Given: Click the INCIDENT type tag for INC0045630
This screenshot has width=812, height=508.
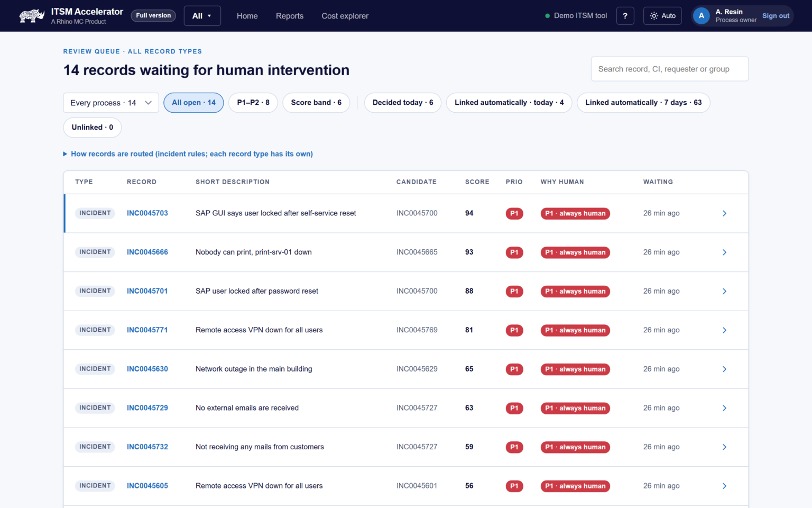Looking at the screenshot, I should click(x=95, y=369).
